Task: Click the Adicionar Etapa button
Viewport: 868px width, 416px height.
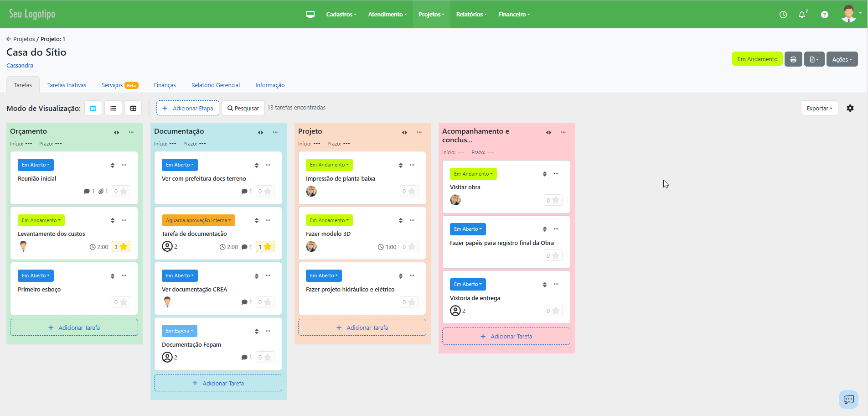Action: tap(188, 108)
